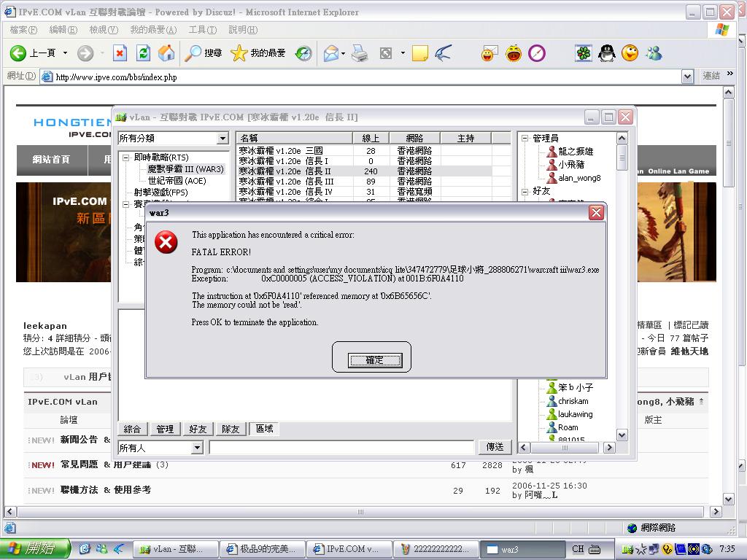
Task: Collapse the 管理員 group in user list
Action: coord(525,139)
